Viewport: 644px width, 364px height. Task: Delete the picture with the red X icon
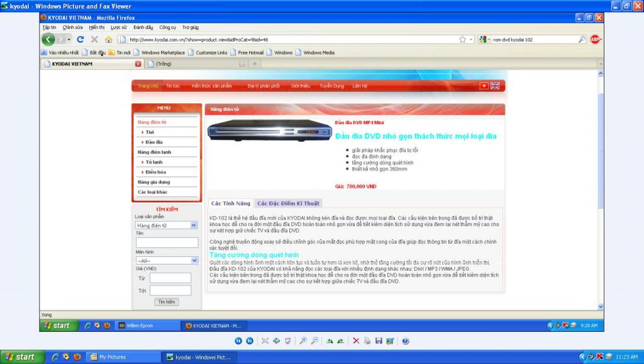[x=356, y=341]
